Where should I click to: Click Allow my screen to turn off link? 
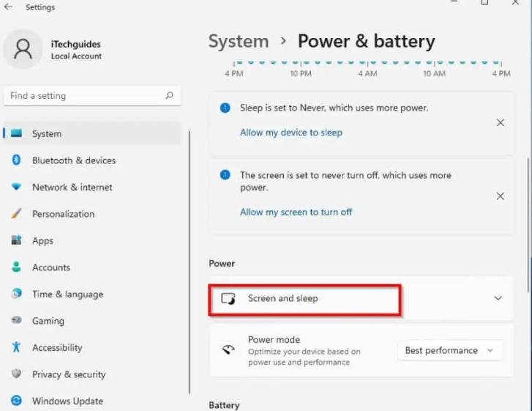tap(296, 212)
